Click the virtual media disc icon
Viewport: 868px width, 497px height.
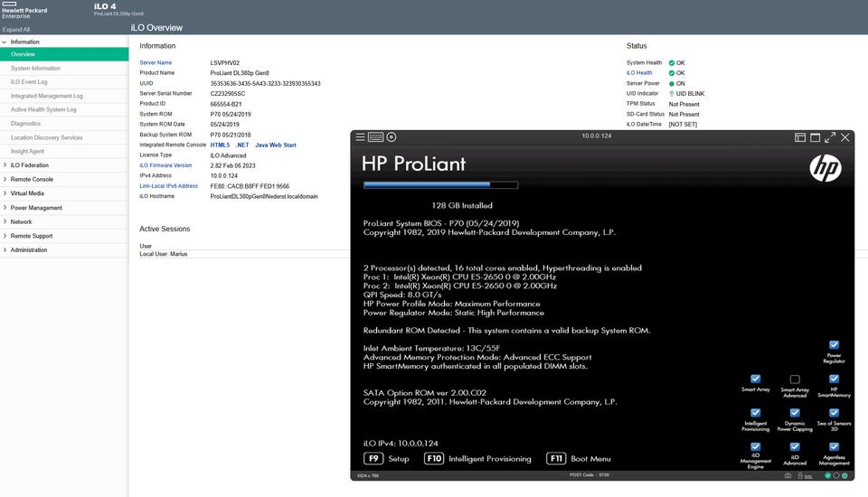(392, 137)
